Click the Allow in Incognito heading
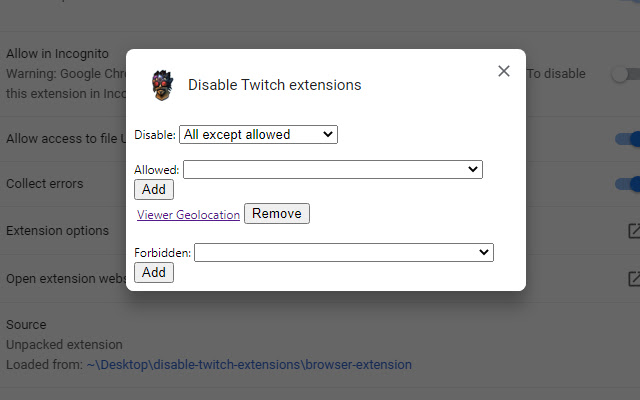This screenshot has width=640, height=400. coord(58,53)
